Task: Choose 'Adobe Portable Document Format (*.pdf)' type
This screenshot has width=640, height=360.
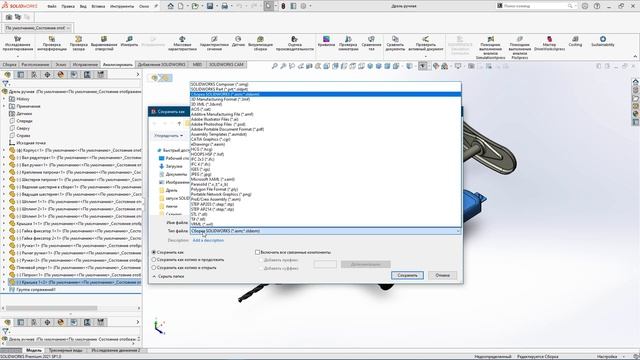Action: 326,129
